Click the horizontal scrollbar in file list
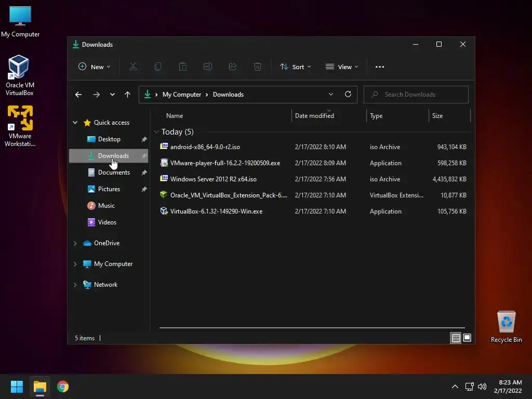 point(312,328)
